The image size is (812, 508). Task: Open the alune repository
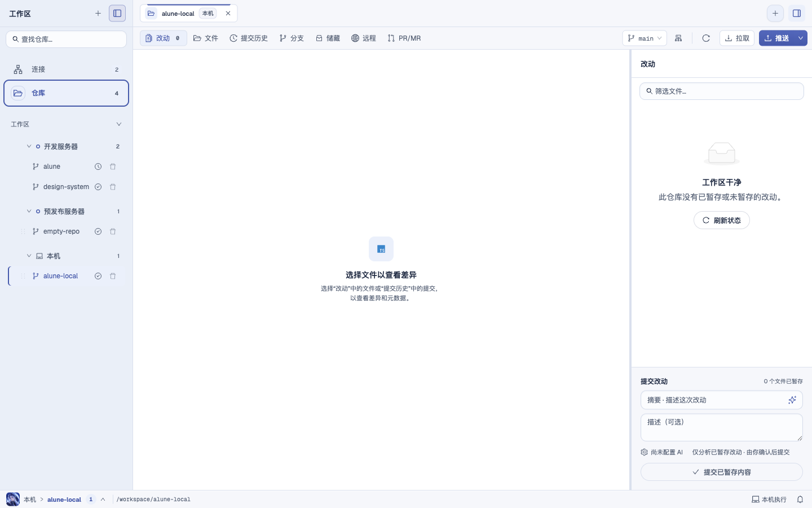tap(52, 167)
